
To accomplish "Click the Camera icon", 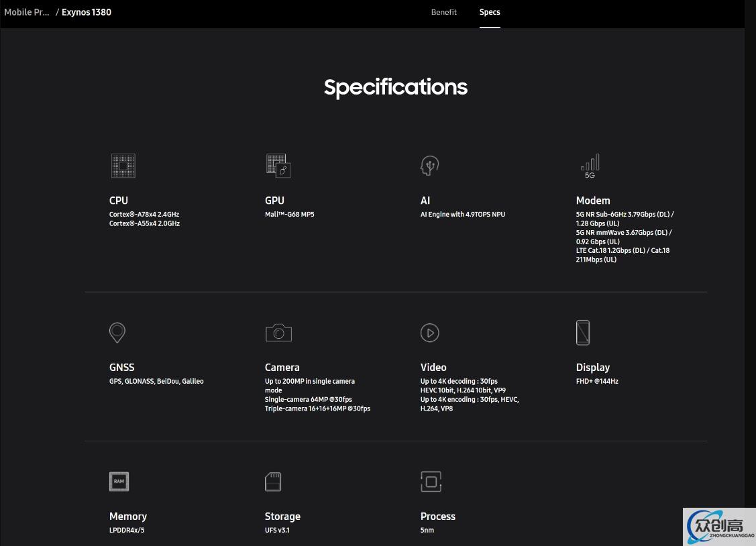I will pos(278,333).
